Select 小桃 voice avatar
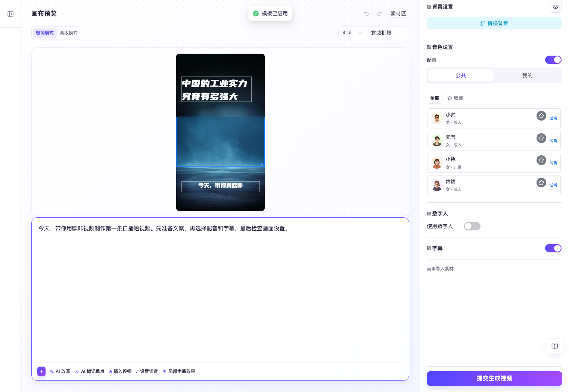This screenshot has width=569, height=392. pos(437,163)
